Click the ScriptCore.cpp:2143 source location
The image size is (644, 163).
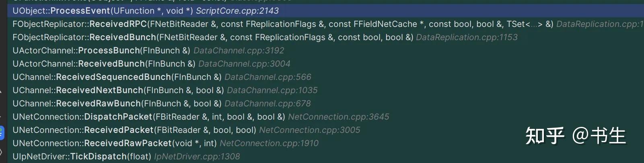(x=237, y=11)
